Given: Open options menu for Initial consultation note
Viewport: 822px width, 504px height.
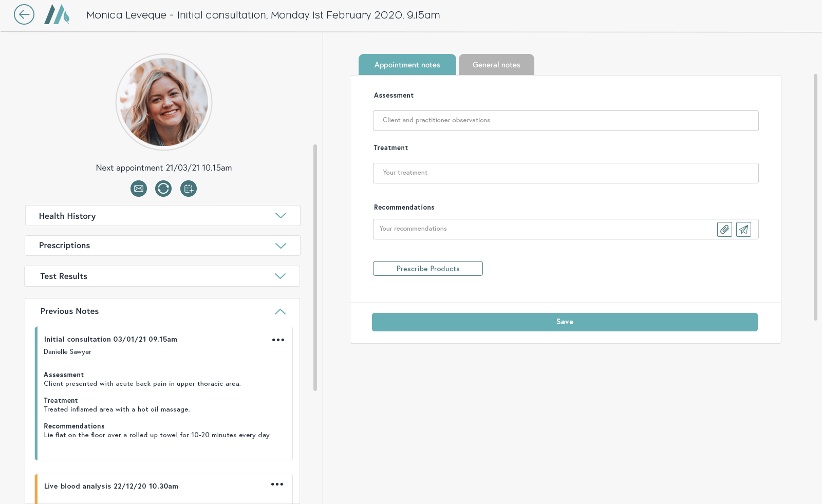Looking at the screenshot, I should (x=278, y=340).
